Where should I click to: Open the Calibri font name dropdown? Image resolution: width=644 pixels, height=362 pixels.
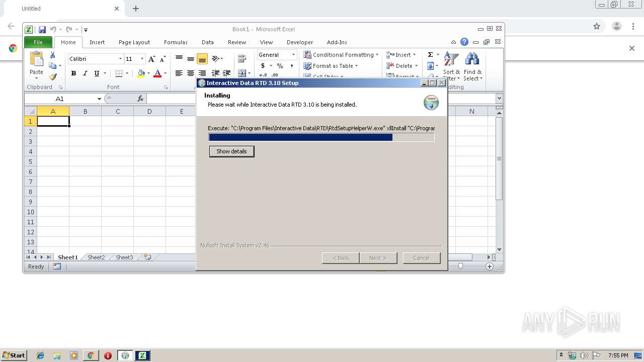point(120,59)
